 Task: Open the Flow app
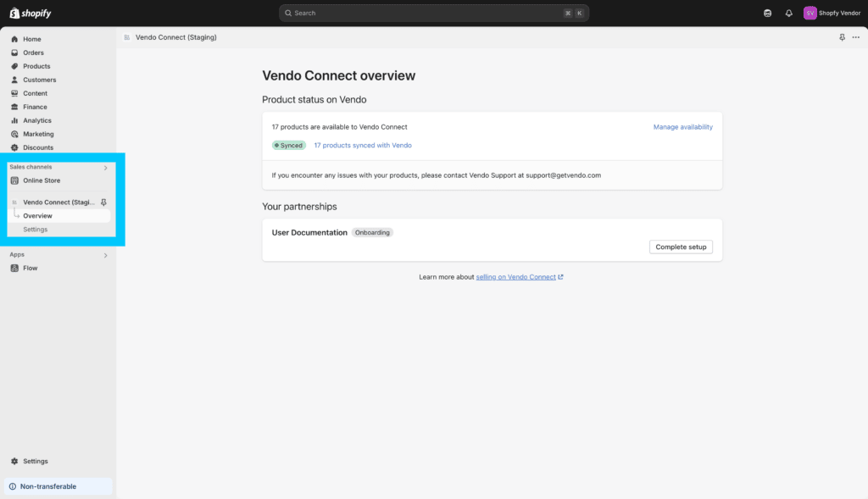tap(31, 269)
